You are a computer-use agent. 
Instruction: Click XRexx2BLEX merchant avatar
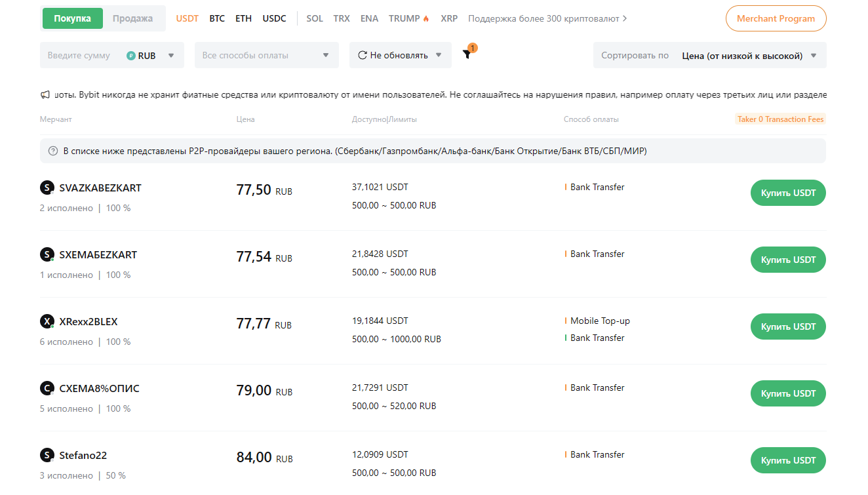coord(47,322)
